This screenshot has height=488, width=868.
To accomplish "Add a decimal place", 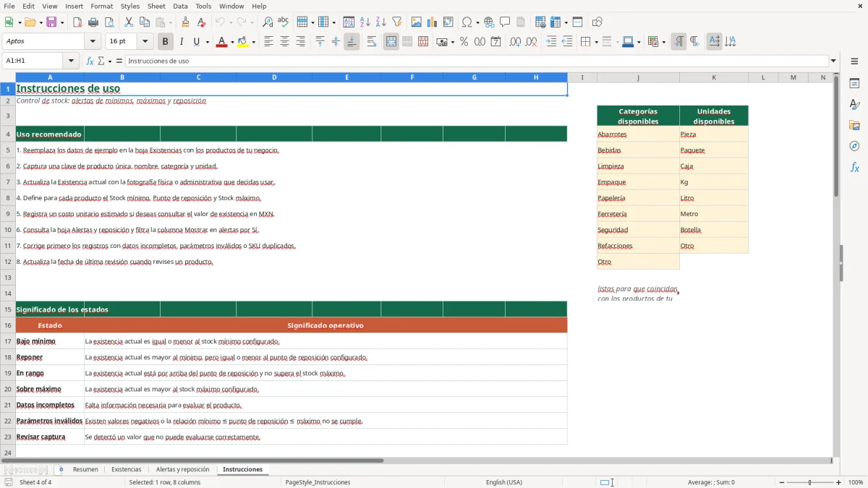I will point(516,42).
